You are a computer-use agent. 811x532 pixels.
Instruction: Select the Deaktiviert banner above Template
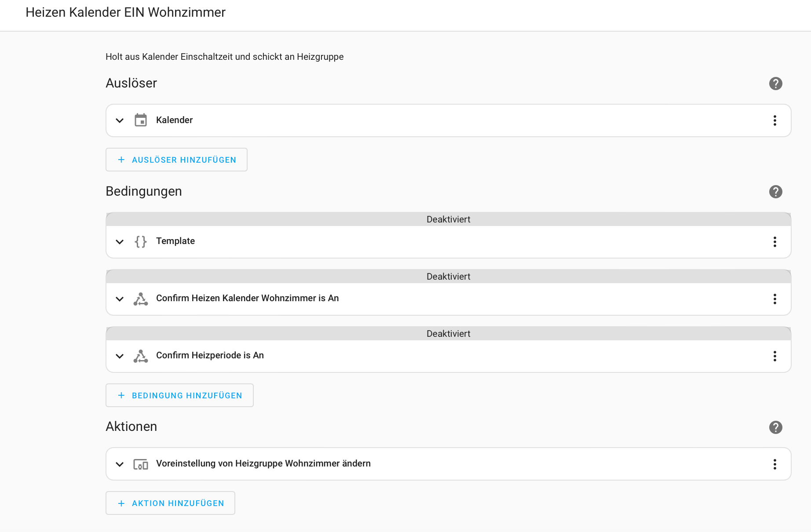click(448, 219)
